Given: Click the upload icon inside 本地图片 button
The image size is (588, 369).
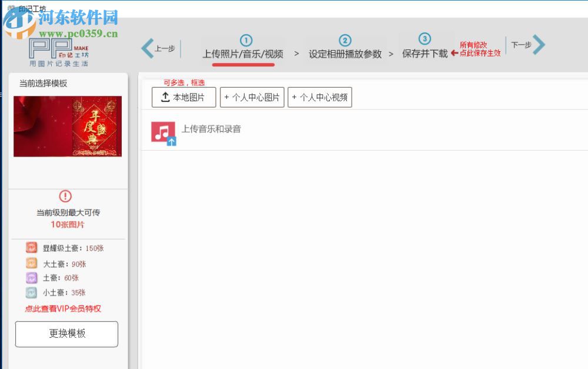Looking at the screenshot, I should click(x=164, y=97).
